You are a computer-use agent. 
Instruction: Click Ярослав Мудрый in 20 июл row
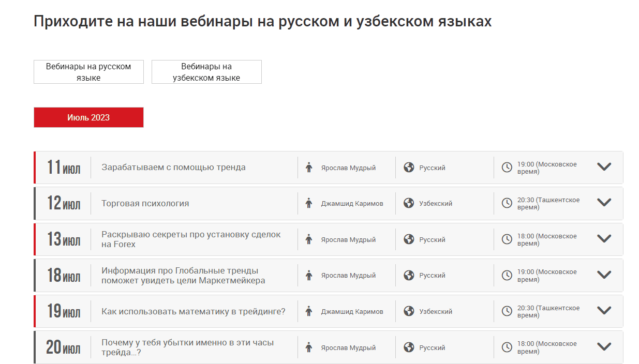[x=348, y=347]
